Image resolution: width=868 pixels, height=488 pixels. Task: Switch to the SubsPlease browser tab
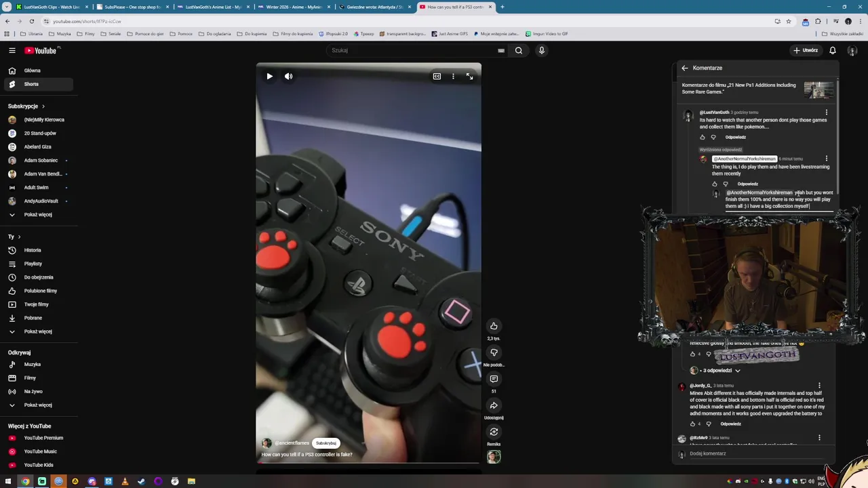click(x=132, y=7)
